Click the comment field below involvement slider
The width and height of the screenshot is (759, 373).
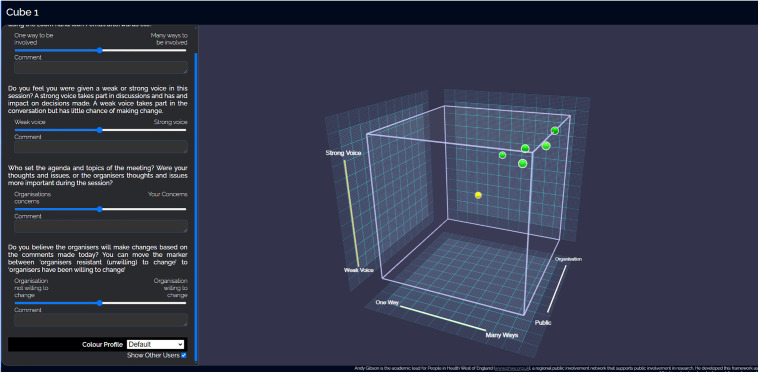pos(101,67)
